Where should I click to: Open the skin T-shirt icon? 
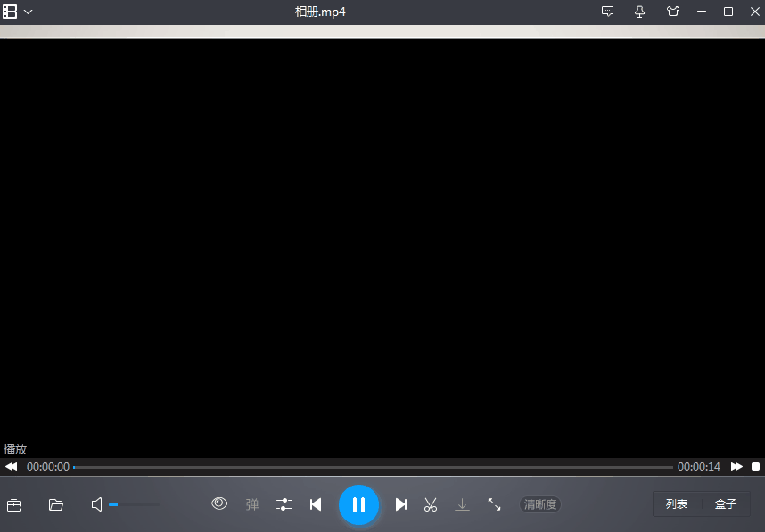coord(673,12)
